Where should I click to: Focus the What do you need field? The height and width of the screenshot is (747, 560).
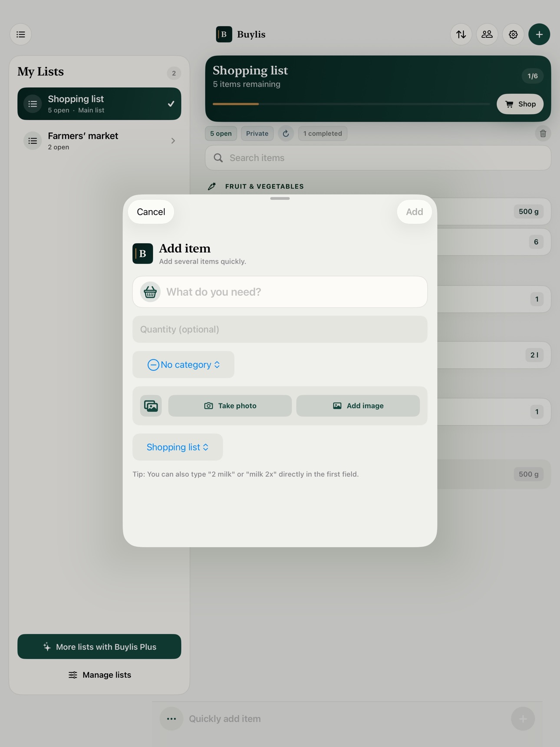click(x=280, y=292)
